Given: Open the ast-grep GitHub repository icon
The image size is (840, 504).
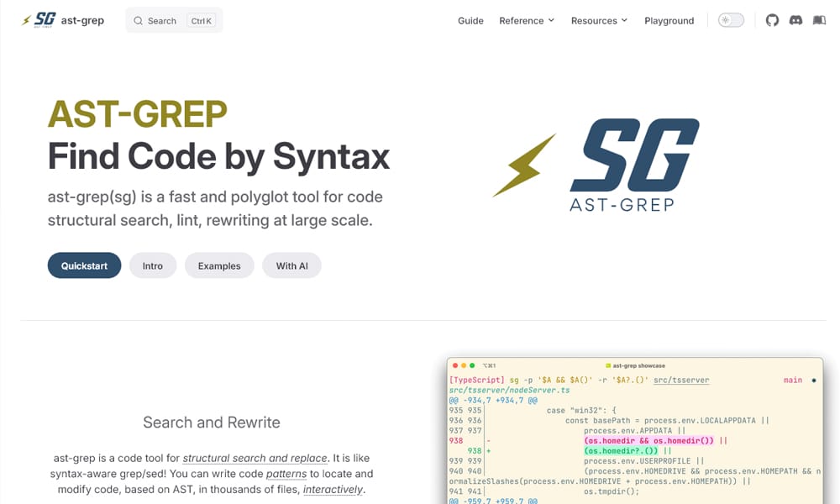Looking at the screenshot, I should tap(772, 20).
